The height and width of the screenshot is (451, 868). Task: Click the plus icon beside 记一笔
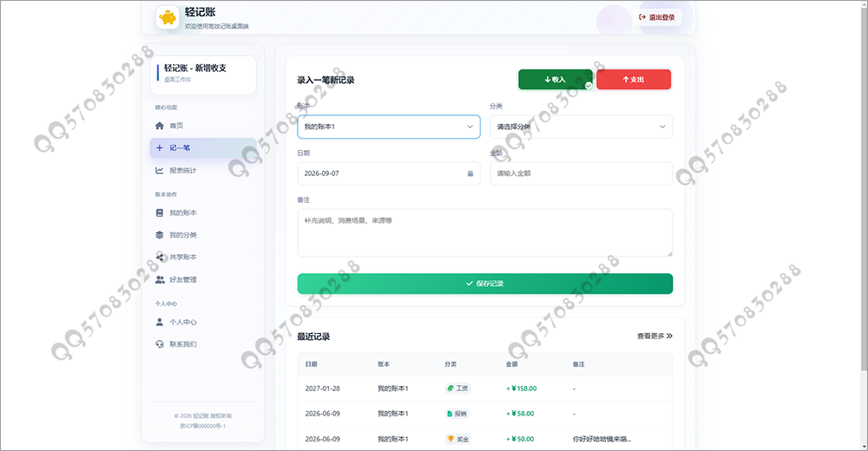click(160, 147)
